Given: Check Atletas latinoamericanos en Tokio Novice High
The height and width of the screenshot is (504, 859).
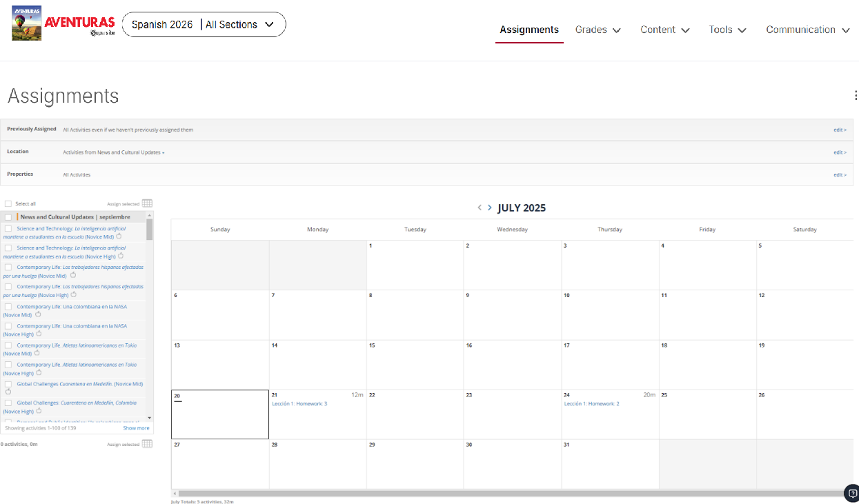Looking at the screenshot, I should pyautogui.click(x=8, y=364).
